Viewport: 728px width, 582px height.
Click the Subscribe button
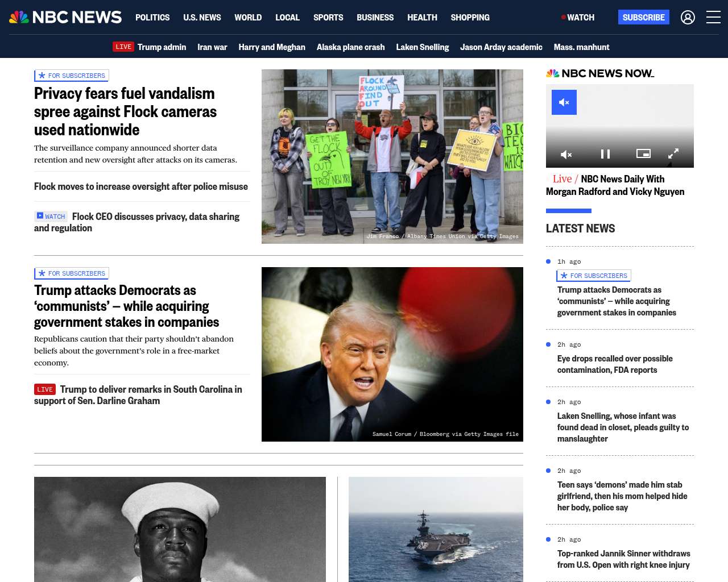click(644, 17)
